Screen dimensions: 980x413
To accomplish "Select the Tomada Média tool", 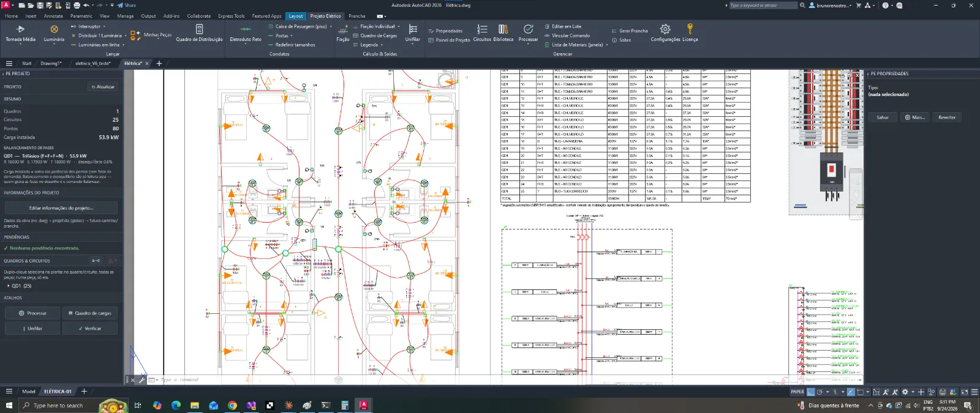I will coord(20,33).
